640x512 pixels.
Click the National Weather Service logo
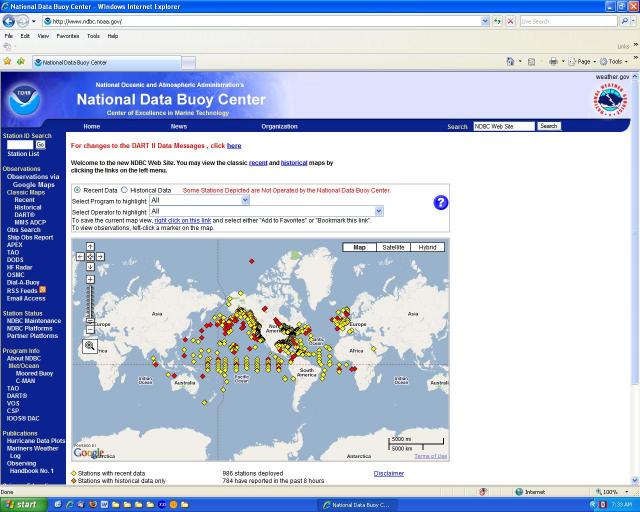610,100
